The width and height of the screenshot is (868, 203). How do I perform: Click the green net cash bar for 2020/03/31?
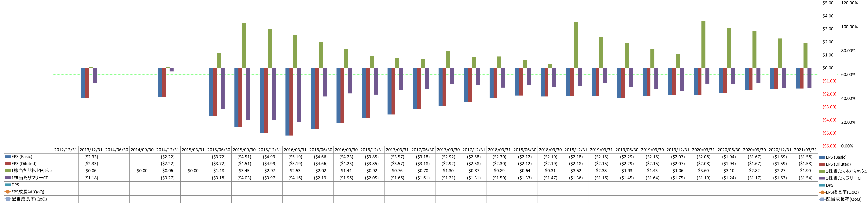(x=703, y=44)
